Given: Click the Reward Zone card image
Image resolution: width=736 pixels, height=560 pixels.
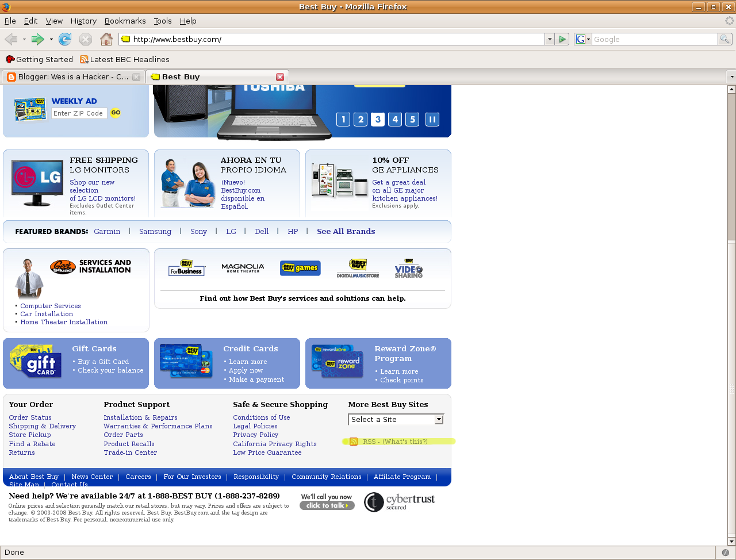Looking at the screenshot, I should click(x=339, y=361).
